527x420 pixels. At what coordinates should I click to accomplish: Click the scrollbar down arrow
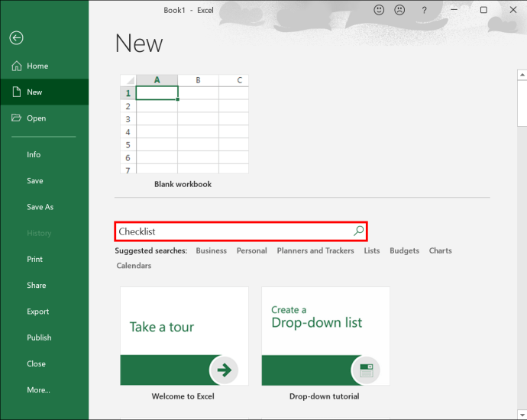(x=522, y=415)
